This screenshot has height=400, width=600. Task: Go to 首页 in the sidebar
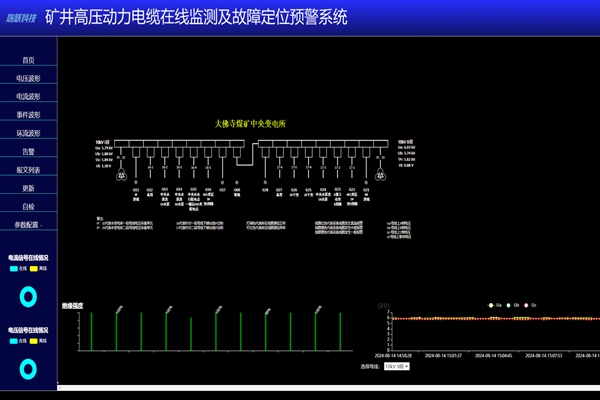coord(28,60)
